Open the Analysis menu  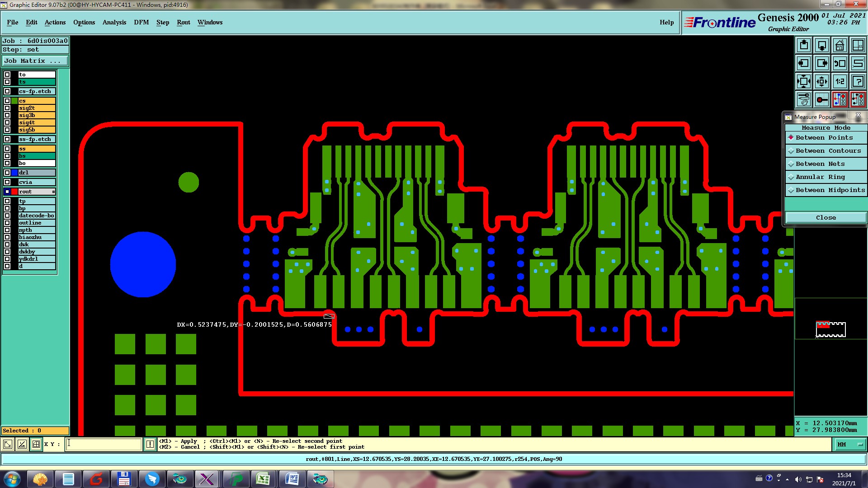[x=114, y=22]
